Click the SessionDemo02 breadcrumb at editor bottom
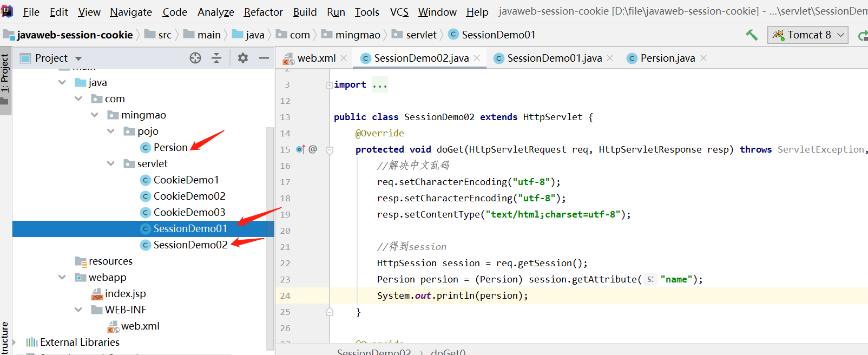 tap(374, 352)
